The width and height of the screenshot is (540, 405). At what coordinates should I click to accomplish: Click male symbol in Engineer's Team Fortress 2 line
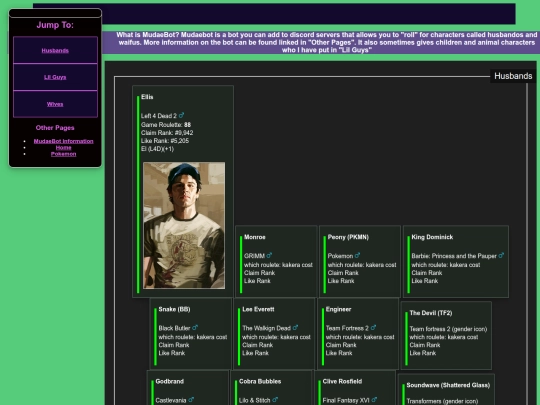point(373,327)
